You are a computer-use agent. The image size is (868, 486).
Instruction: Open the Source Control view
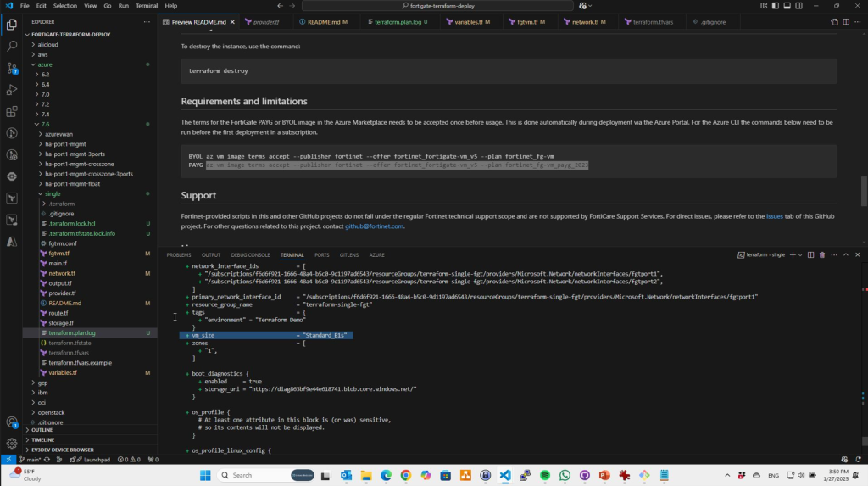tap(12, 67)
